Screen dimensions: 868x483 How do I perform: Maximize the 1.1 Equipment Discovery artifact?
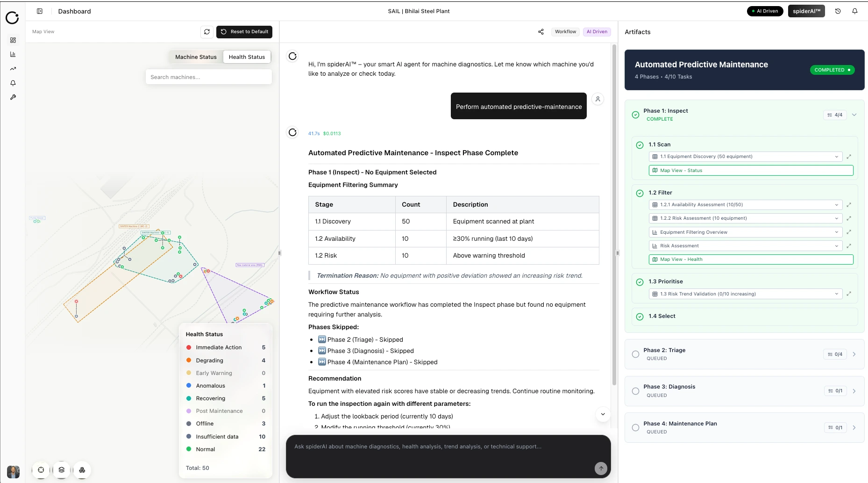click(849, 157)
